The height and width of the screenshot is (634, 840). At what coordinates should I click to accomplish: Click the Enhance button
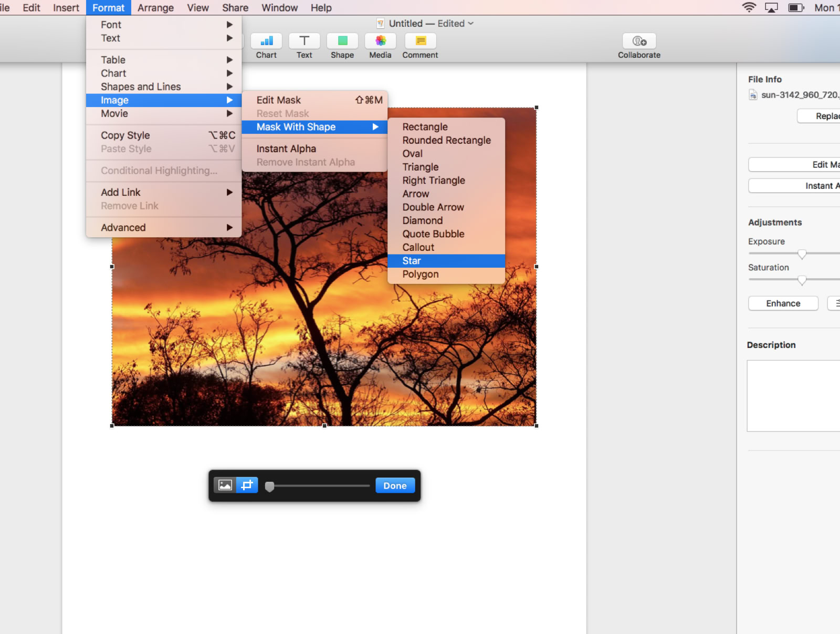click(x=783, y=303)
